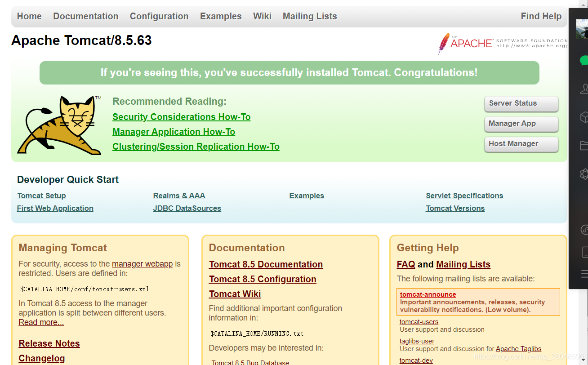Open the JDBC DataSources link

(187, 208)
